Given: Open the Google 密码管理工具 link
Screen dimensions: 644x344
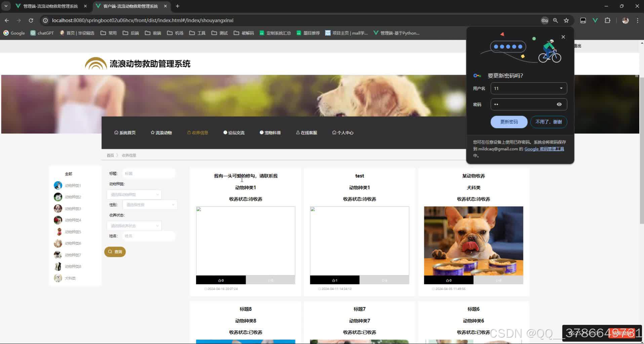Looking at the screenshot, I should click(544, 149).
